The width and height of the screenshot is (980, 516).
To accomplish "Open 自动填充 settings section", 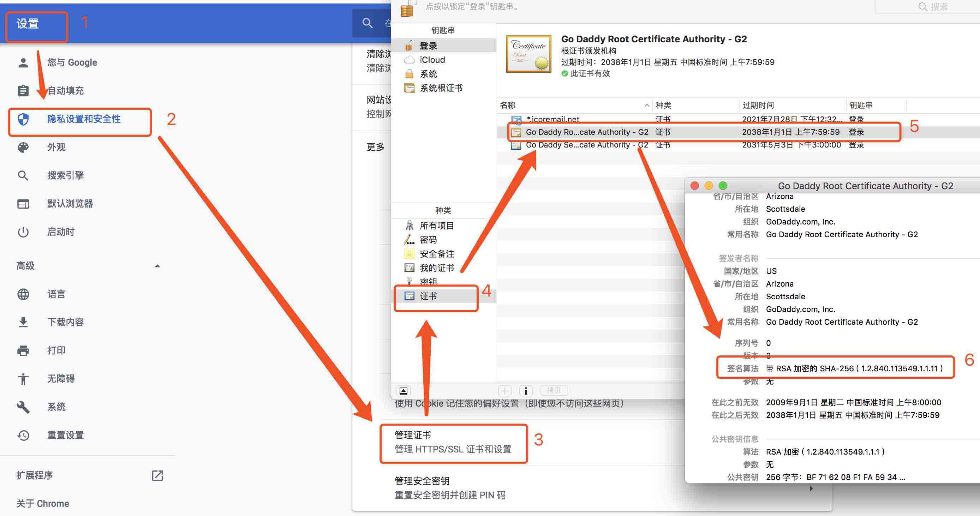I will 65,91.
